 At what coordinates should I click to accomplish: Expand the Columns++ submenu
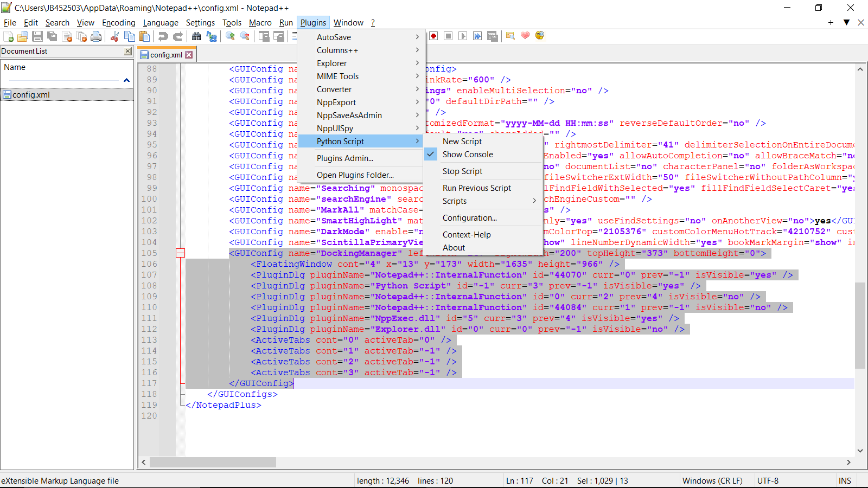pos(361,50)
